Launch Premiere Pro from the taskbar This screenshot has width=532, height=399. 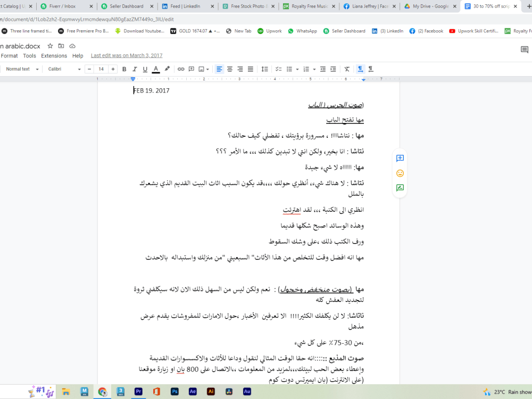[138, 392]
